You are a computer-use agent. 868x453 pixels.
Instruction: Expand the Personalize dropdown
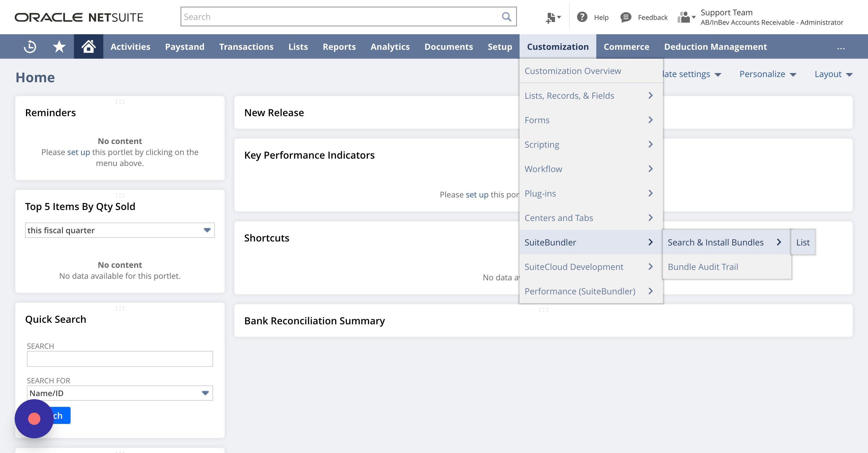pyautogui.click(x=767, y=74)
